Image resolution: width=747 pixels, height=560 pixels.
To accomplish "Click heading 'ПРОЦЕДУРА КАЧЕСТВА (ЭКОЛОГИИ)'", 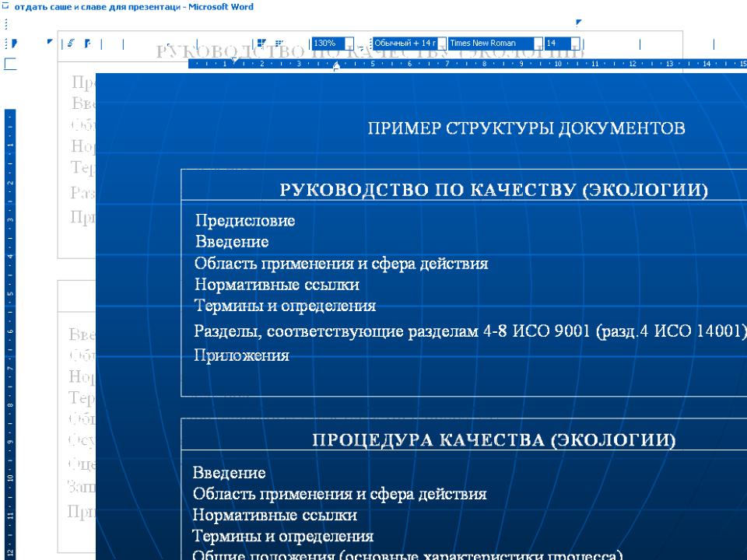I will [x=494, y=439].
